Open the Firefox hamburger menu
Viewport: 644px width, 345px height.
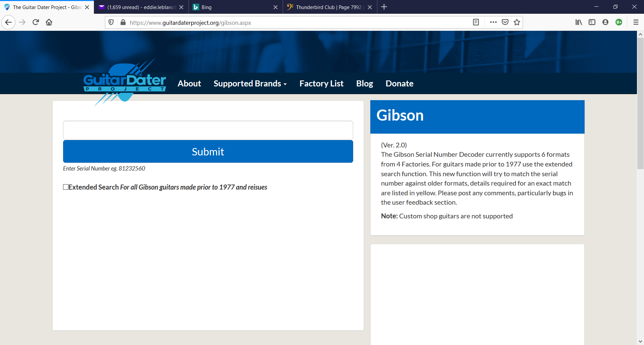(636, 22)
